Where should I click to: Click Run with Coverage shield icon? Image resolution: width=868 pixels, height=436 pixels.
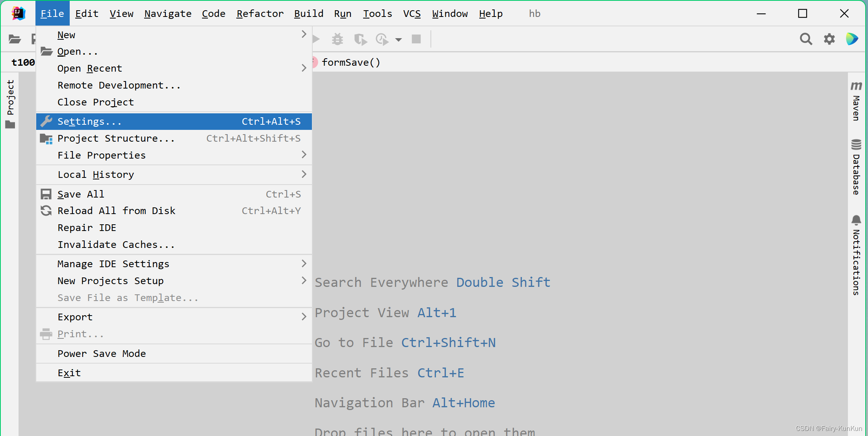pyautogui.click(x=360, y=39)
